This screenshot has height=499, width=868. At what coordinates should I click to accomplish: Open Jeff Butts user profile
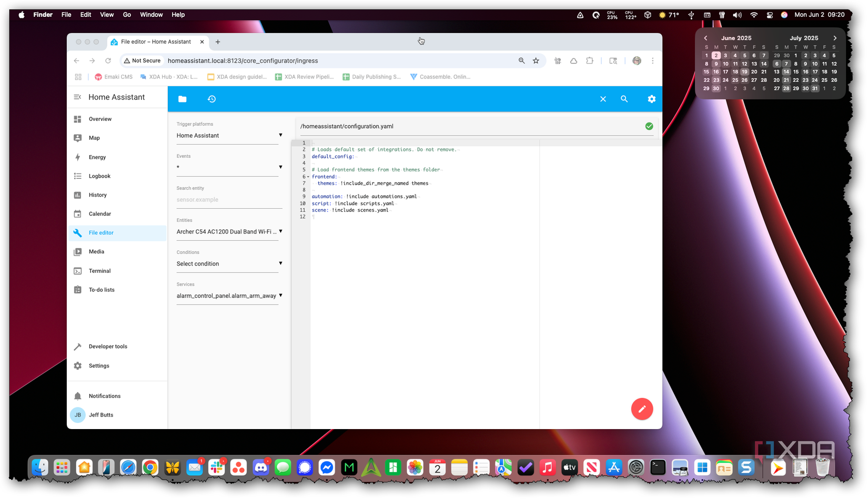tap(117, 415)
